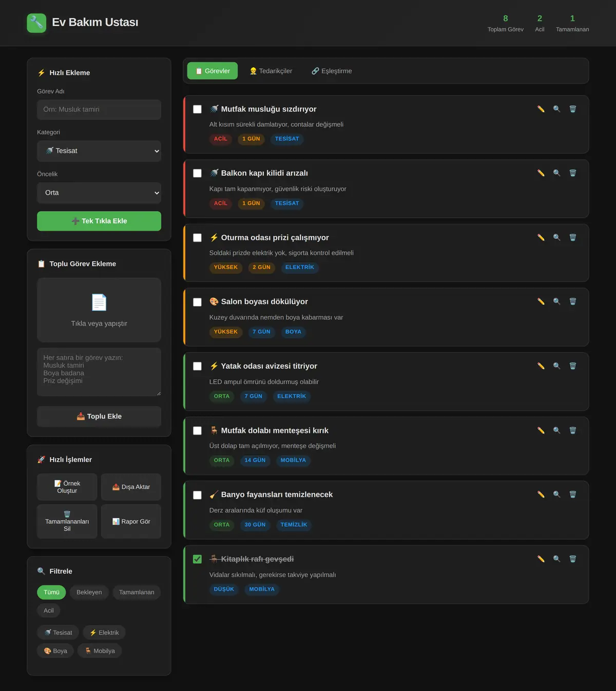616x691 pixels.
Task: Click the wrench app logo icon
Action: (x=36, y=23)
